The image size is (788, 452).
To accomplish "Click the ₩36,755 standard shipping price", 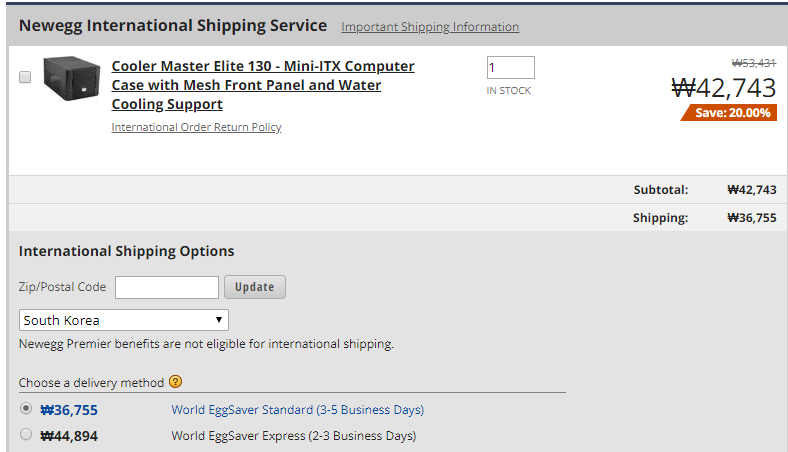I will pos(69,410).
